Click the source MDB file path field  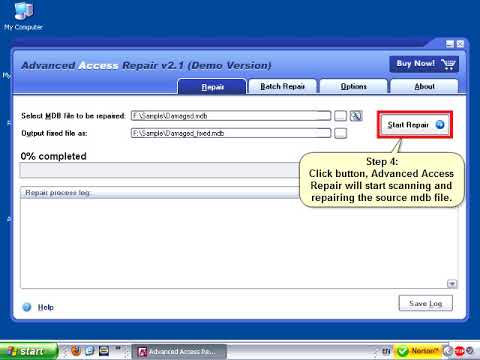click(x=231, y=116)
